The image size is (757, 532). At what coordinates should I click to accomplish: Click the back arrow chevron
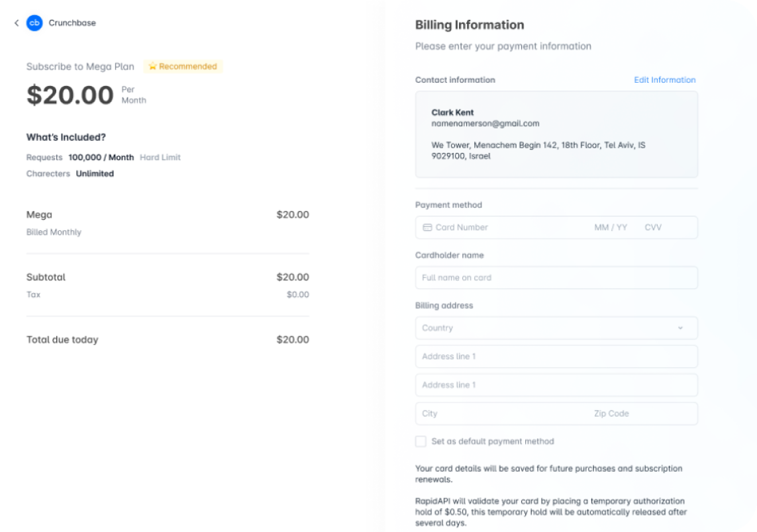[x=16, y=22]
